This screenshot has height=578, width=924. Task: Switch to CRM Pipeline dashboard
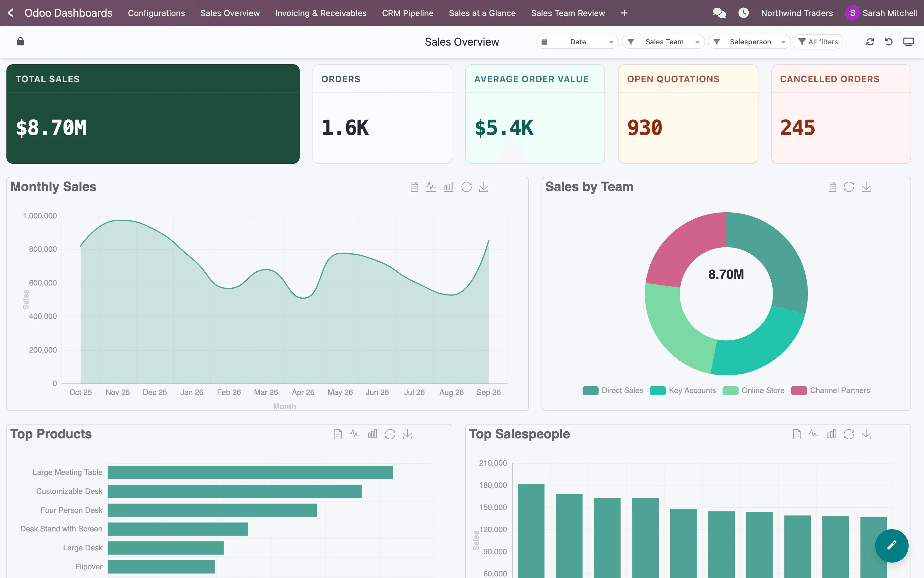(408, 13)
